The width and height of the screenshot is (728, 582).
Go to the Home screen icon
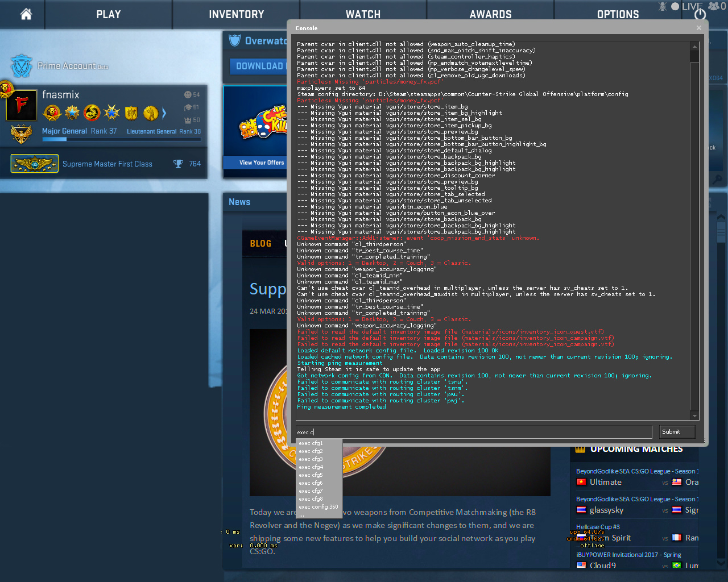26,14
